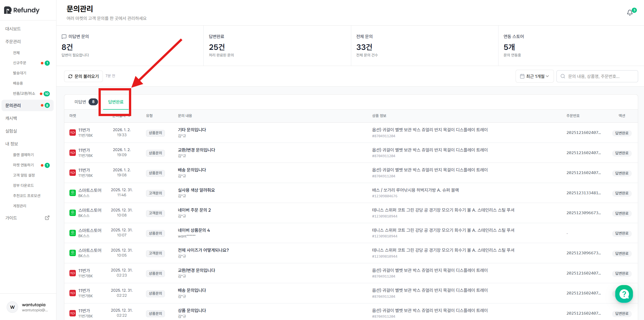Open 계정관리 in the sidebar

point(20,206)
